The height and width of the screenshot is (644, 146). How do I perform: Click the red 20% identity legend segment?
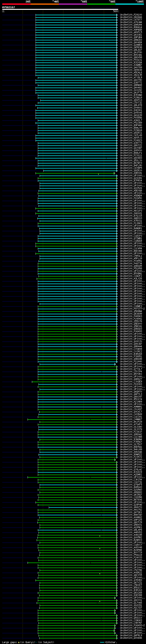[16, 4]
